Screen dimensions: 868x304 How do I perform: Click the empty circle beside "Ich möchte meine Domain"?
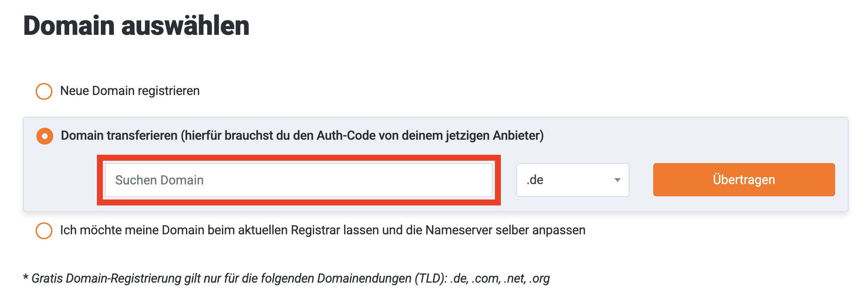(44, 231)
